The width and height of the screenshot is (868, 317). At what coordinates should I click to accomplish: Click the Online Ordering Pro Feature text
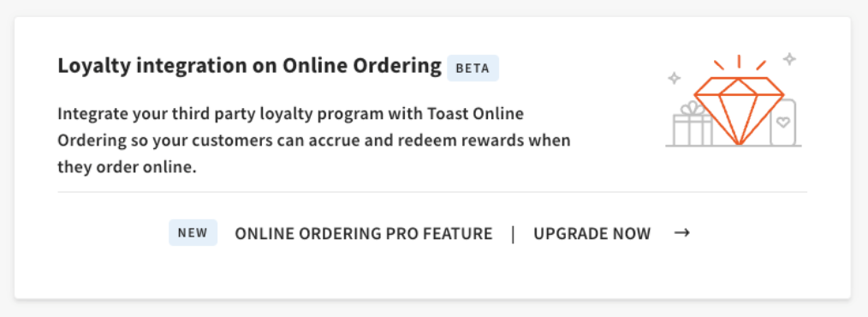point(364,233)
